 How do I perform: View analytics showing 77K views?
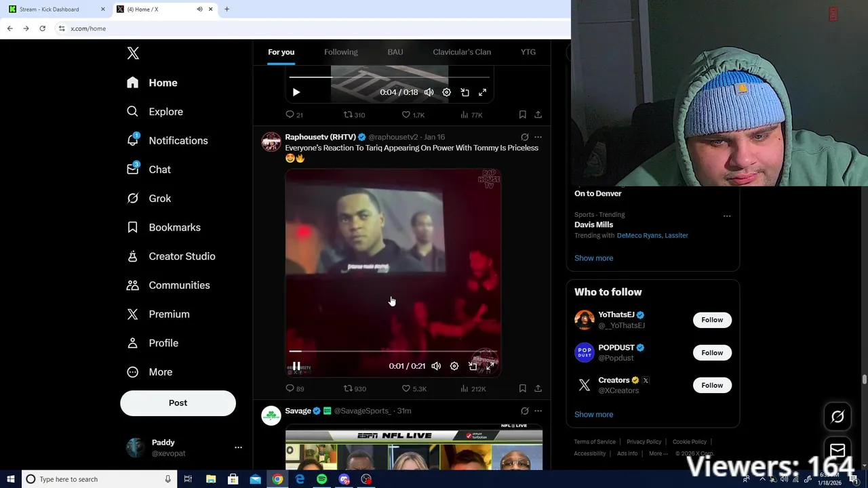click(471, 115)
